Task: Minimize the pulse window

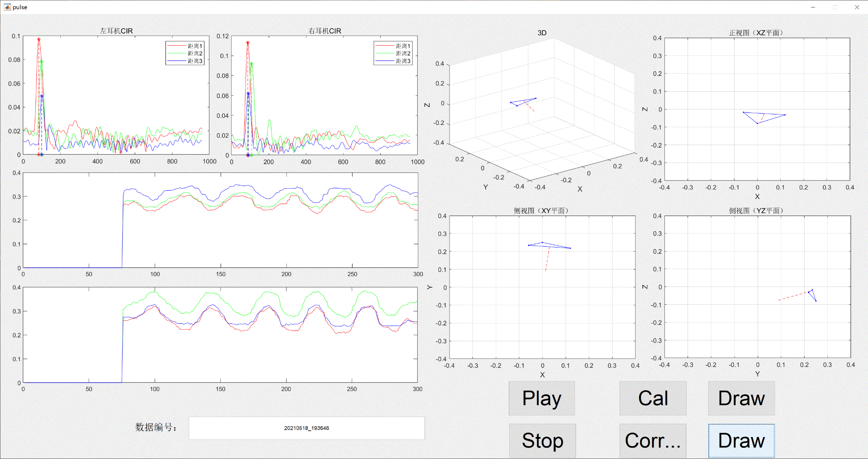Action: 813,7
